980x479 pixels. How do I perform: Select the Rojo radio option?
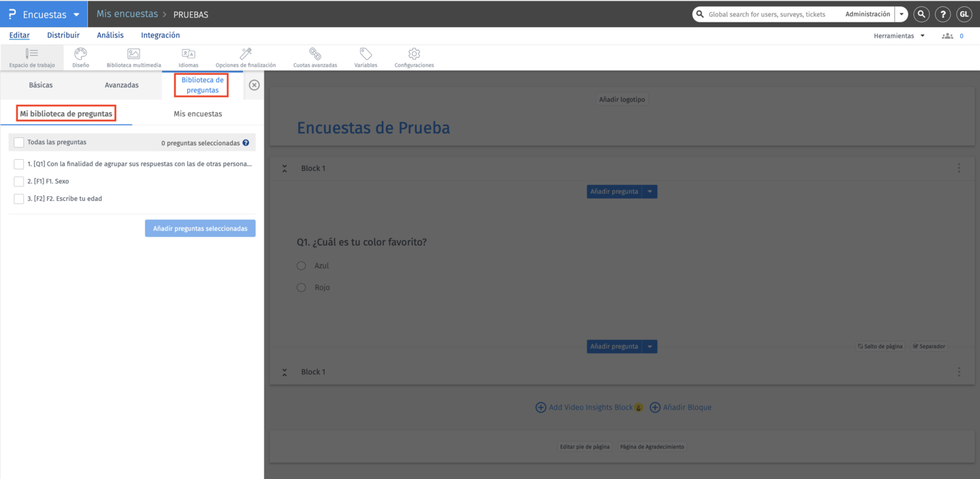coord(301,287)
